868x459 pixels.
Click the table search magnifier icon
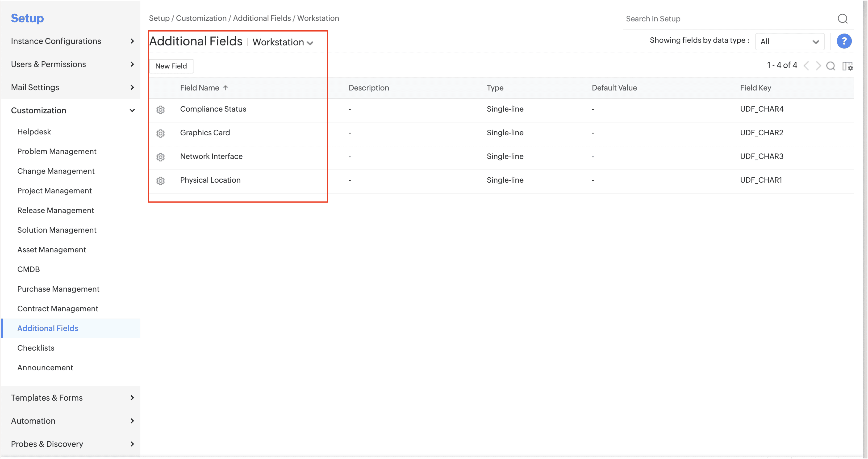pos(831,66)
